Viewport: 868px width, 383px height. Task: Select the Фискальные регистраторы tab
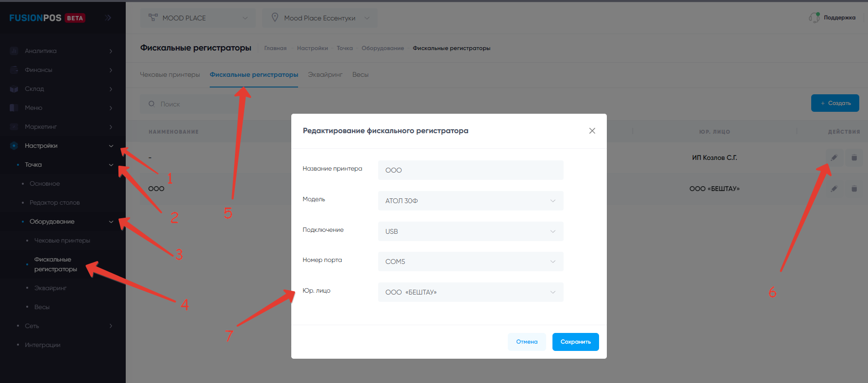pyautogui.click(x=254, y=74)
